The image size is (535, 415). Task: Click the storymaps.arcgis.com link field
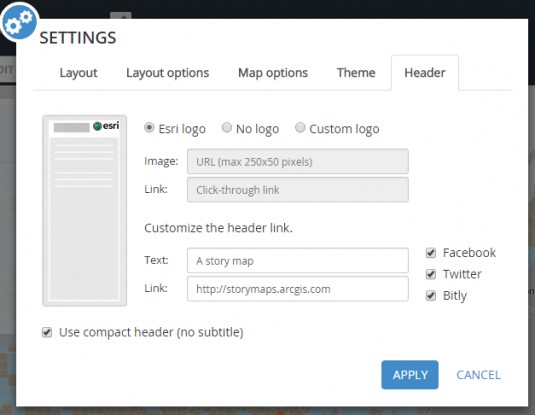tap(298, 289)
